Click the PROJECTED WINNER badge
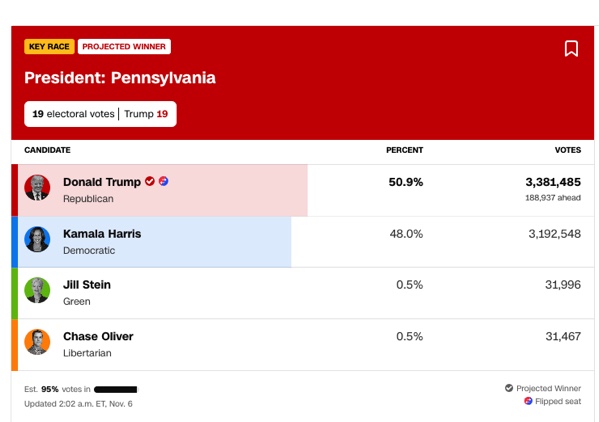The image size is (599, 422). (124, 47)
